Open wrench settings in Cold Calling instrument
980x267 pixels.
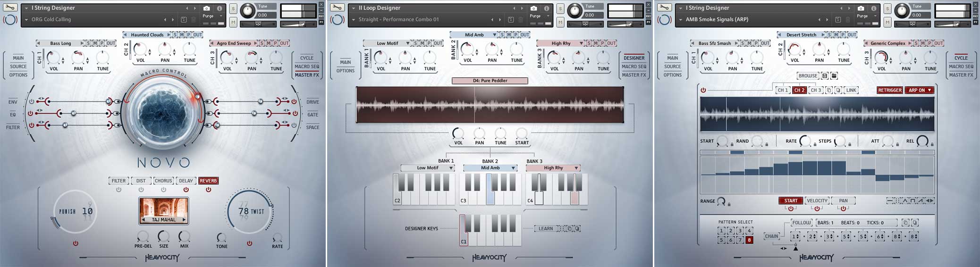10,8
